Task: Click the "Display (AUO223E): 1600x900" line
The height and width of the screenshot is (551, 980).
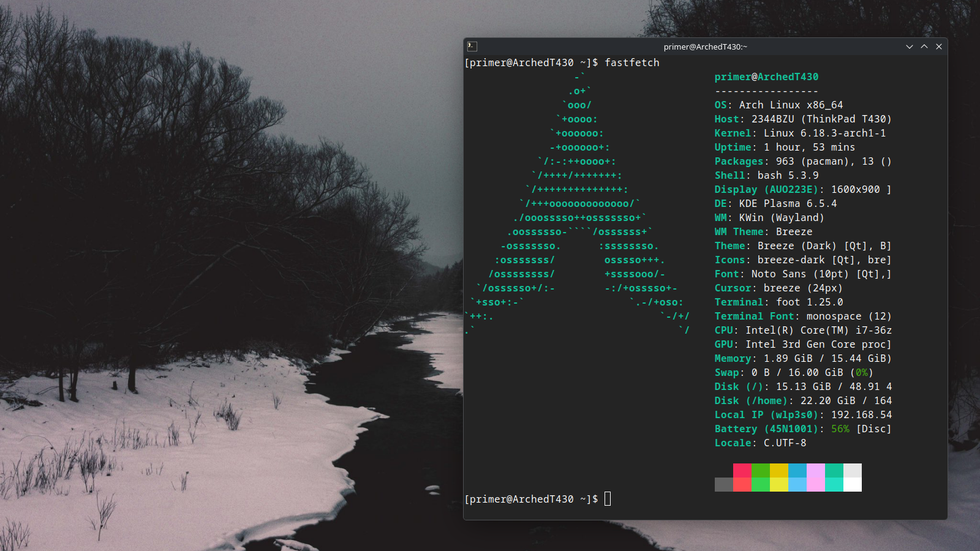Action: tap(803, 189)
